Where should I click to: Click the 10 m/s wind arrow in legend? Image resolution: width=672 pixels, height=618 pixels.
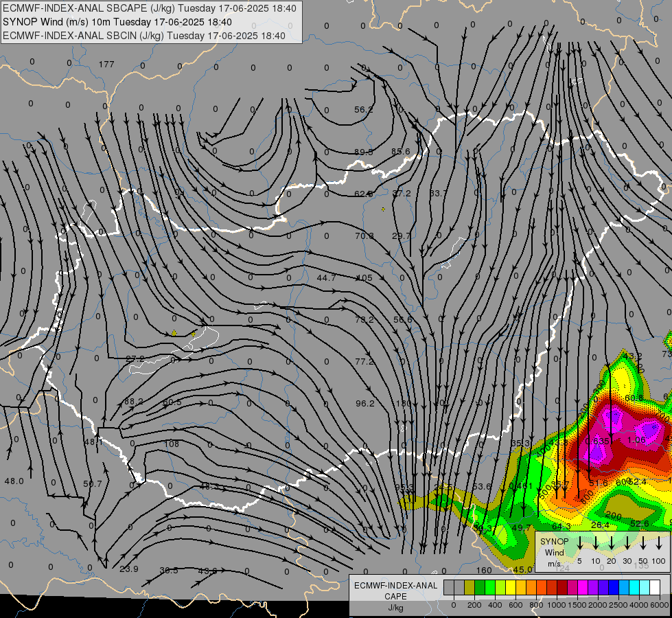tap(596, 543)
